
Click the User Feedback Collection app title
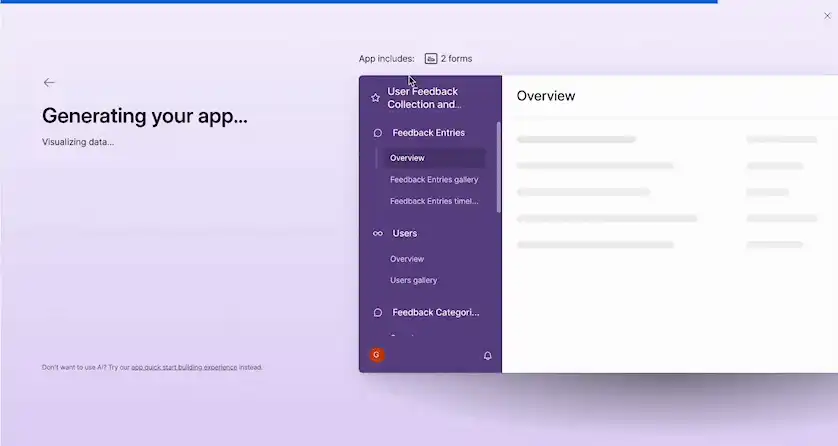pos(424,98)
